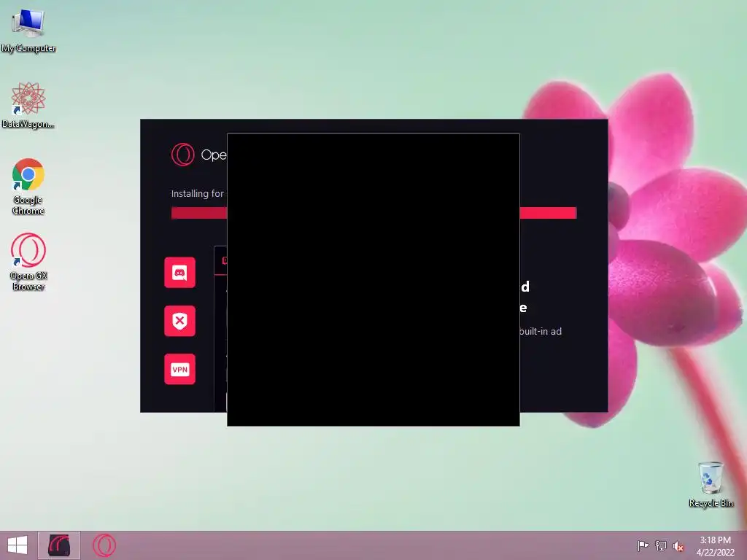
Task: Open the DataWagon desktop shortcut
Action: [28, 105]
